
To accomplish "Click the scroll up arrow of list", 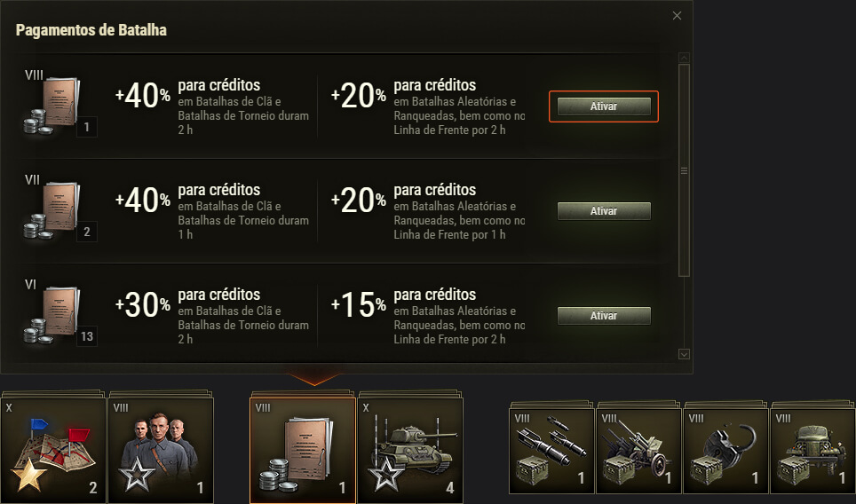I will coord(684,58).
